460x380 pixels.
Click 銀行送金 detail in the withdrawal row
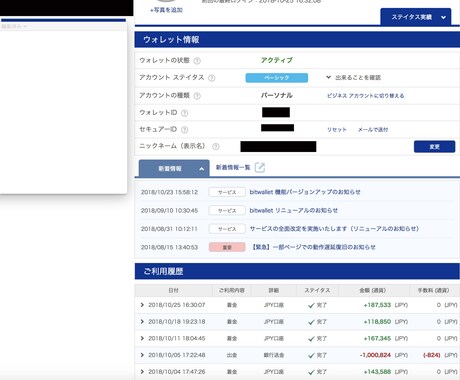[274, 355]
